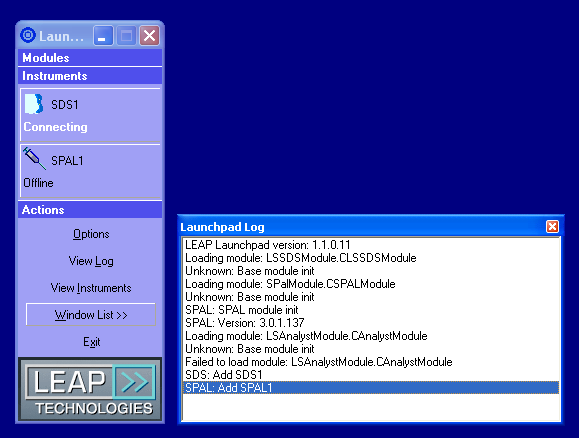This screenshot has height=438, width=579.
Task: Click the Launchpad title bar app icon
Action: pos(28,35)
